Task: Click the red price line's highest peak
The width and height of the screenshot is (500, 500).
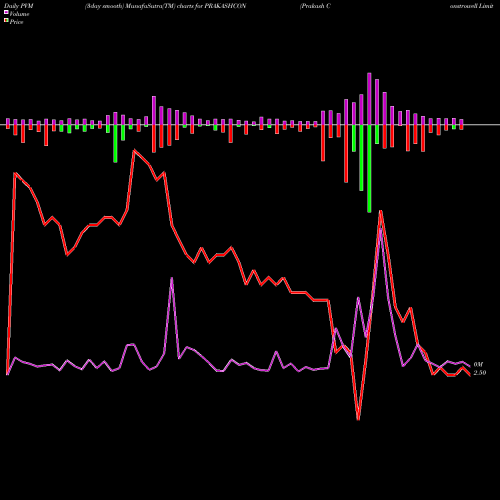Action: point(134,150)
